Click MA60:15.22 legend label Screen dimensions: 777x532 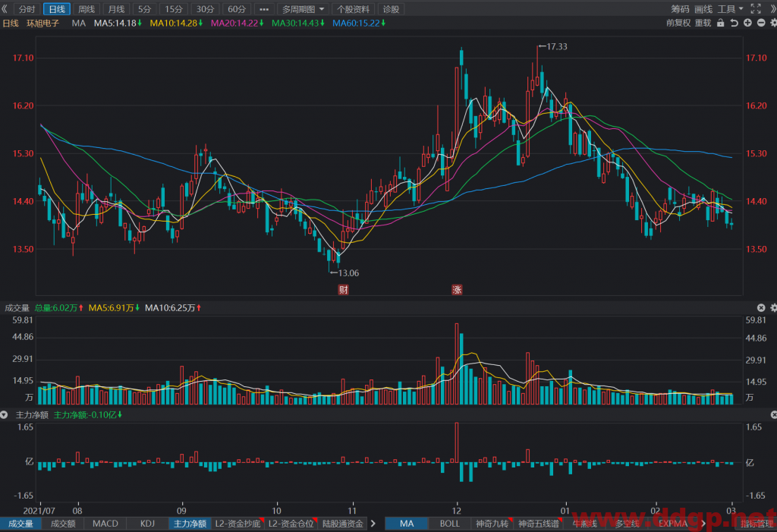359,23
